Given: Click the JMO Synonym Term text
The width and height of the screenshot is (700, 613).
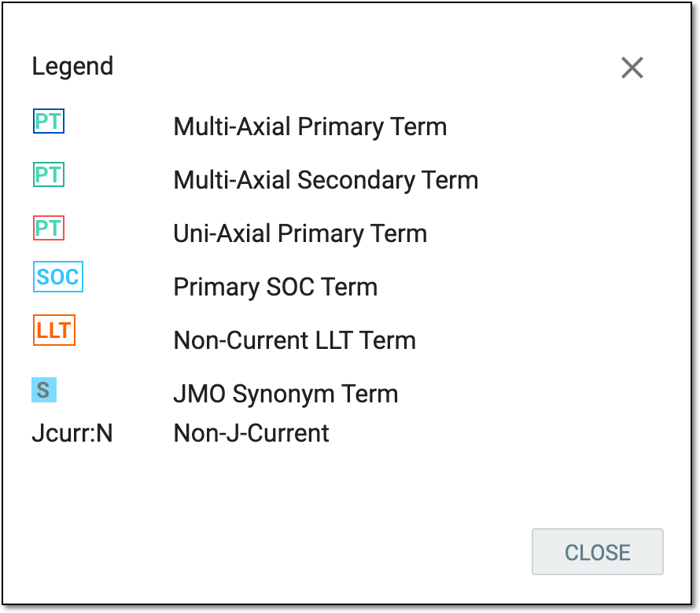Looking at the screenshot, I should coord(286,394).
